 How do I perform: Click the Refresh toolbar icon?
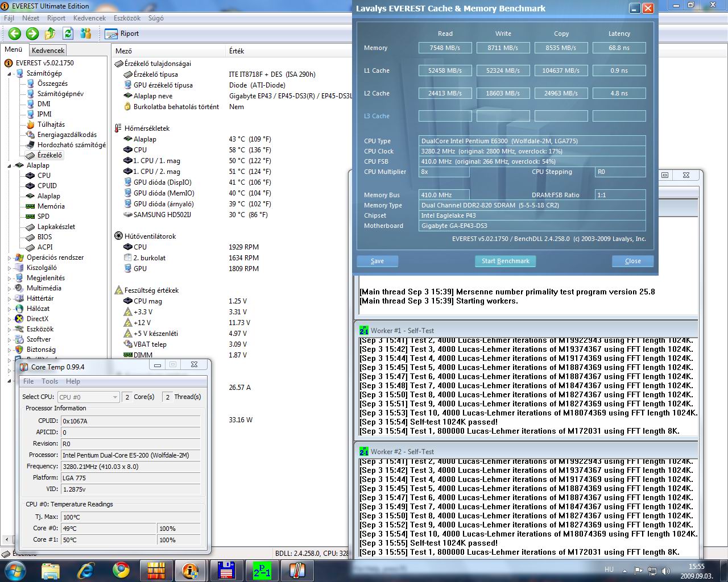coord(68,34)
